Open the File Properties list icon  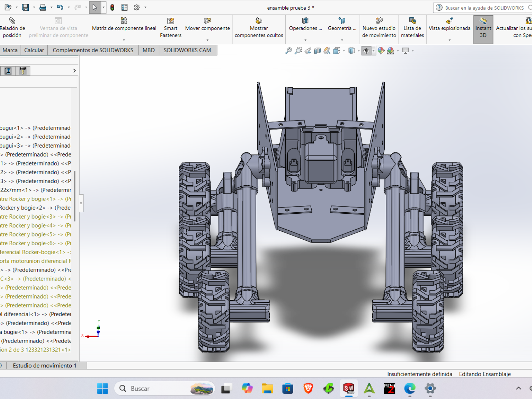coord(124,7)
